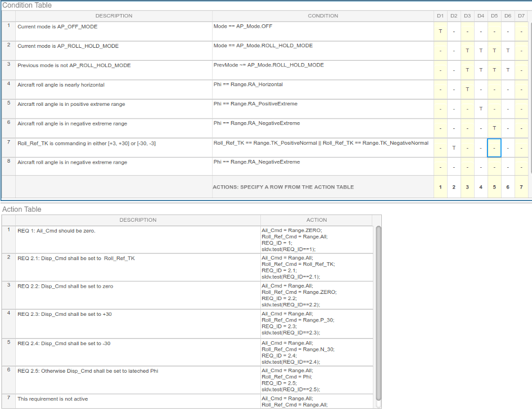Select the 'Roll_Ref_TK is commanding in either' description cell
Screen dimensions: 532x411
click(114, 148)
